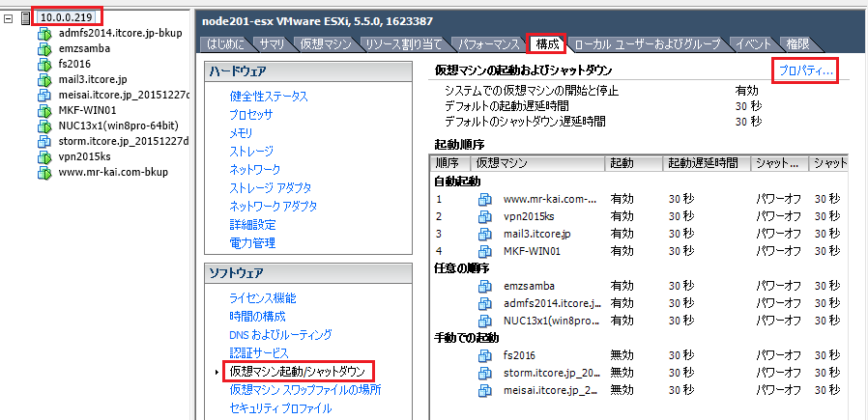The image size is (868, 420).
Task: Open the プロパティ... link
Action: pos(806,70)
